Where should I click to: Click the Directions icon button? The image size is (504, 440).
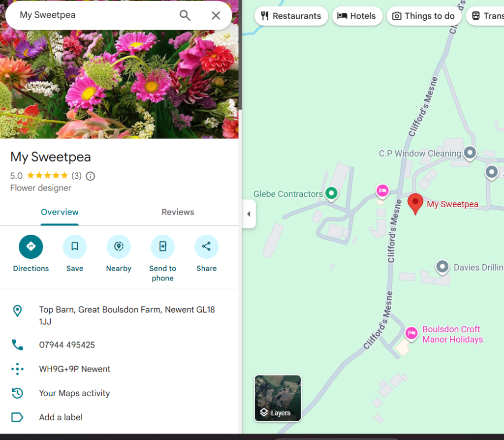[31, 247]
